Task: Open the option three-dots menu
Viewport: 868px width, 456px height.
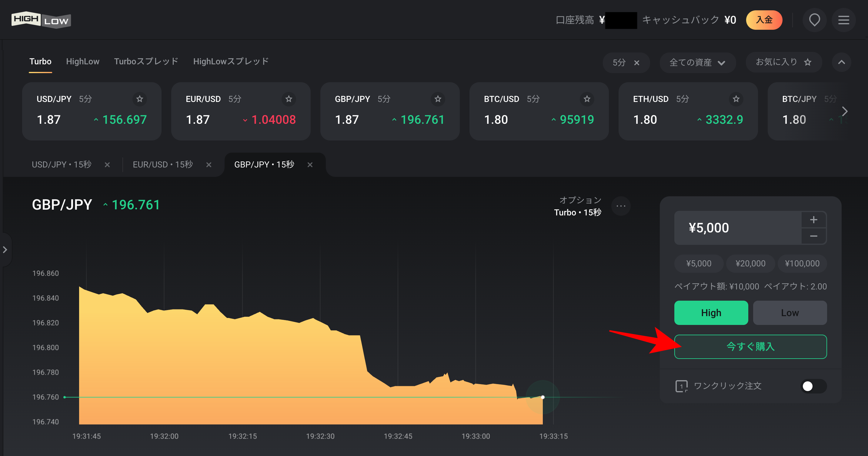Action: click(x=621, y=206)
